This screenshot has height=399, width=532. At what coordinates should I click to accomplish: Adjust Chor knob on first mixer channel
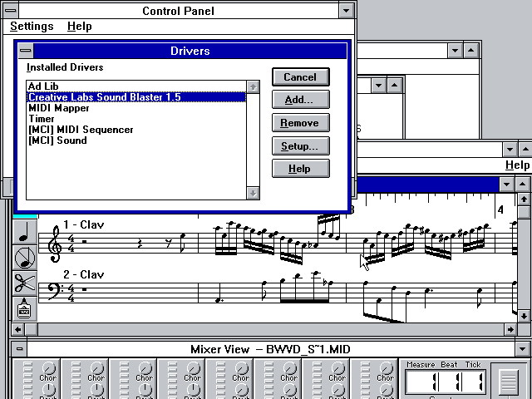pos(49,367)
